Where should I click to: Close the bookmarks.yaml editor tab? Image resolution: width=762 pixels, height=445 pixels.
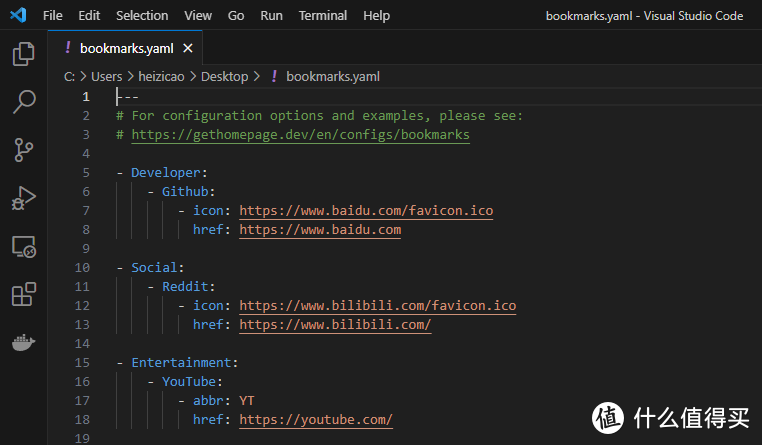point(188,47)
